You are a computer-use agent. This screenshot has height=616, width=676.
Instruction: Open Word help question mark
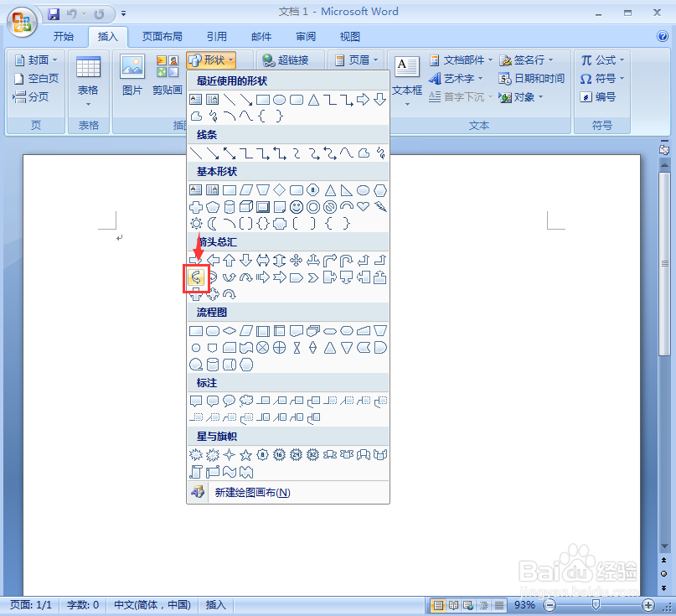663,36
